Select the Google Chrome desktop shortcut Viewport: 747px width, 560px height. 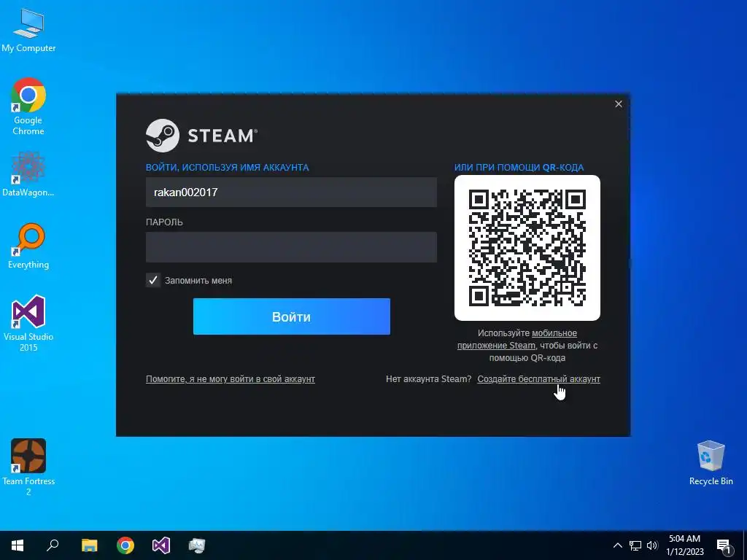[28, 106]
